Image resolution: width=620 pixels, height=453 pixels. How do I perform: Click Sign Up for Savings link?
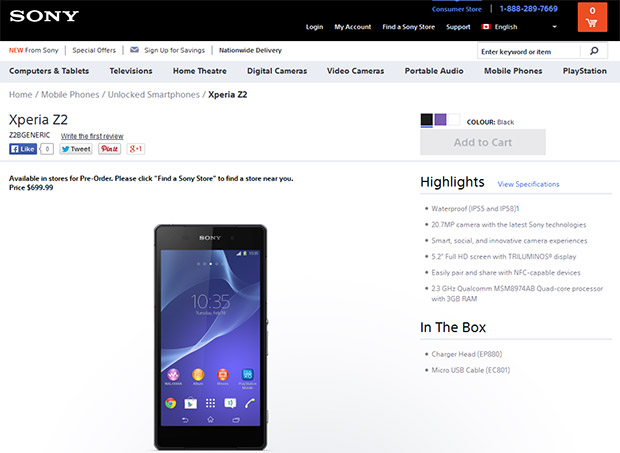174,50
